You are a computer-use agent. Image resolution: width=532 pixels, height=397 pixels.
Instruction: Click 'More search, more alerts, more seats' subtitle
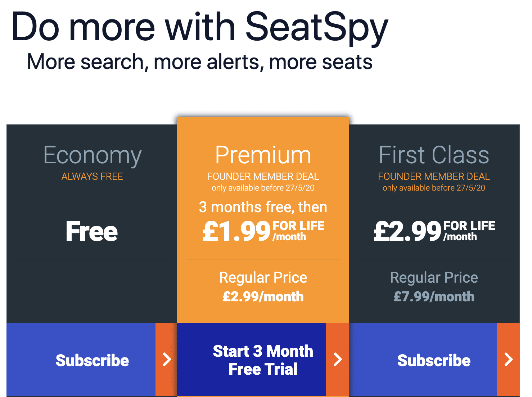click(x=200, y=62)
